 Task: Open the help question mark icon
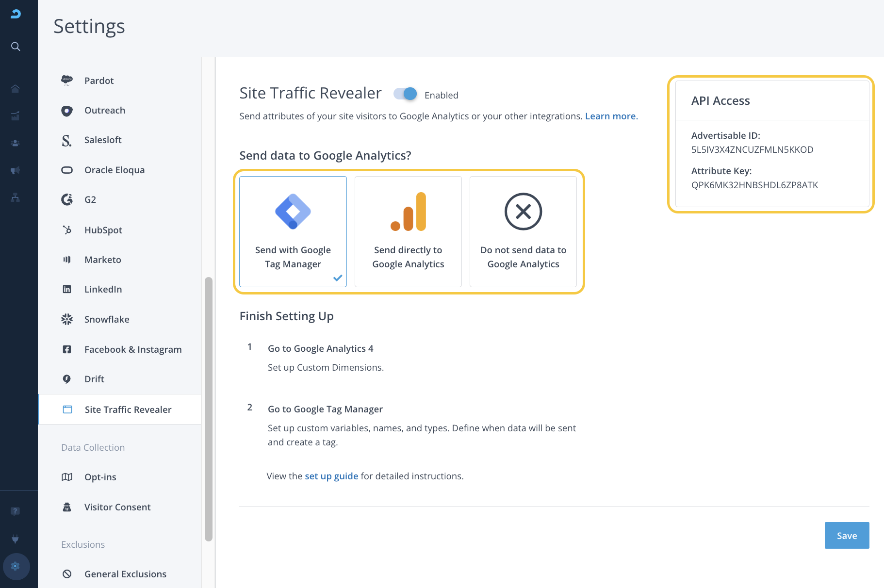(16, 511)
